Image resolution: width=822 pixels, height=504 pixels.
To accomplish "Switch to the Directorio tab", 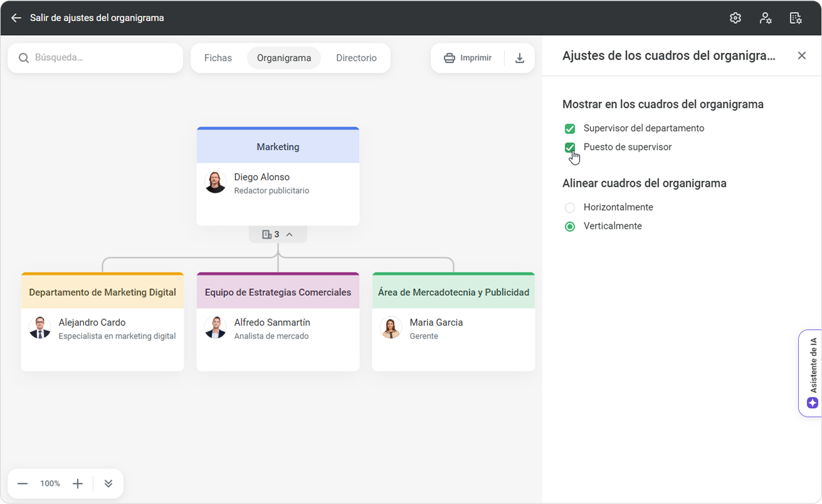I will (356, 58).
